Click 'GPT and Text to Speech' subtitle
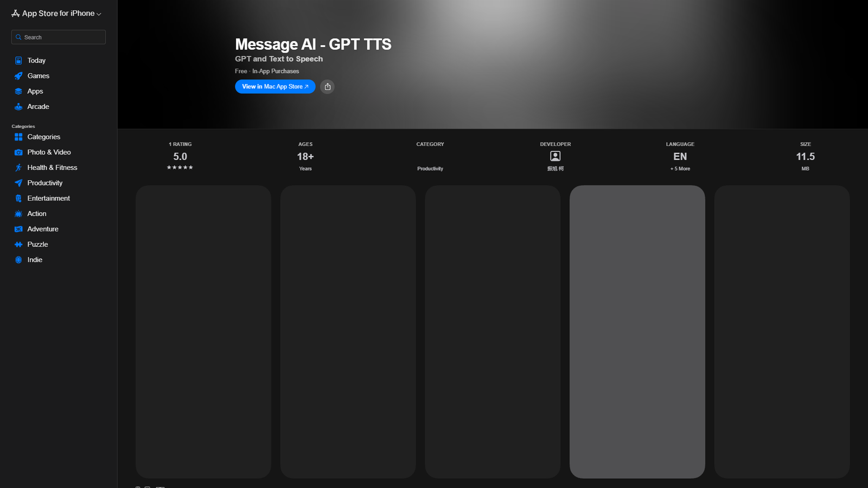Image resolution: width=868 pixels, height=488 pixels. [279, 59]
